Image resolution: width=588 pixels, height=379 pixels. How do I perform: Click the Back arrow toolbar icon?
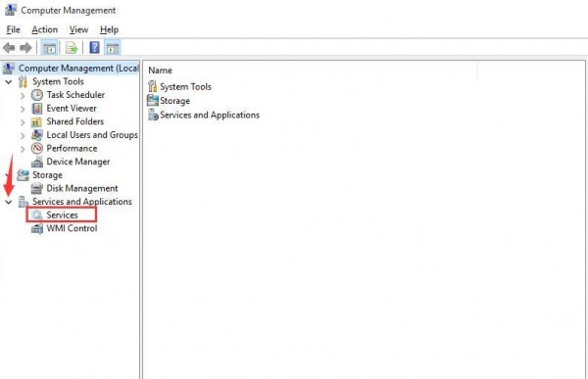[9, 48]
